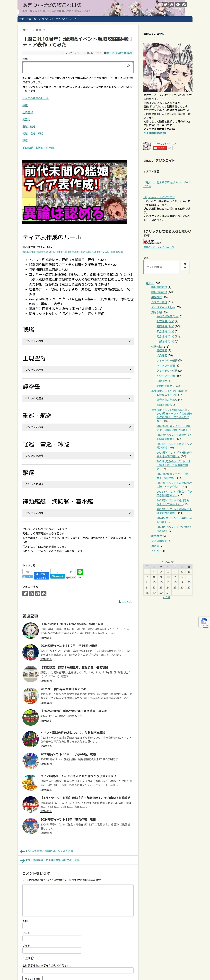Click the Twitter ツイート share button
The width and height of the screenshot is (210, 980).
[x=27, y=577]
